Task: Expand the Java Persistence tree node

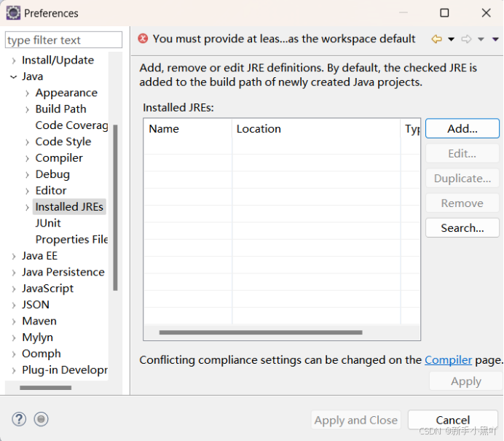Action: (x=14, y=273)
